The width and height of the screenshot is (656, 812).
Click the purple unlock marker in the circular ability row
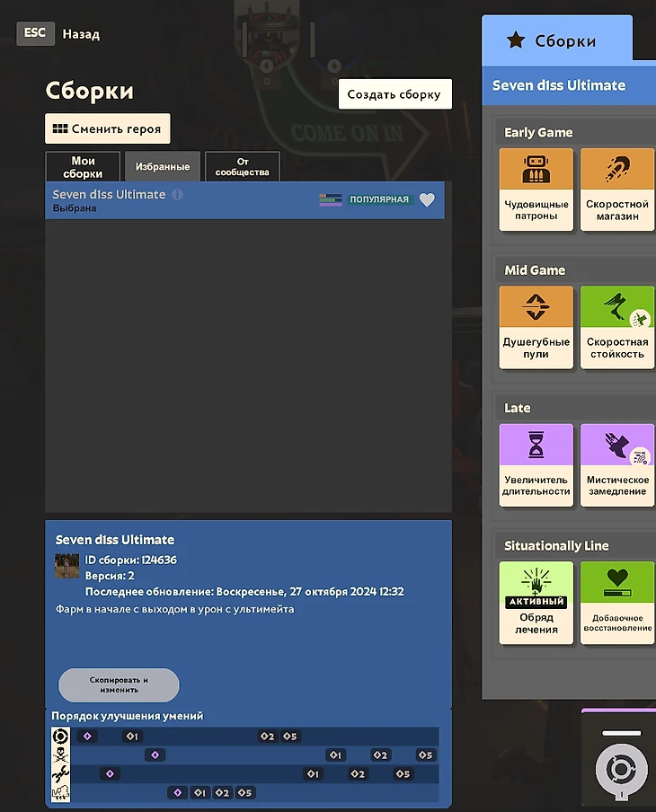(x=87, y=736)
